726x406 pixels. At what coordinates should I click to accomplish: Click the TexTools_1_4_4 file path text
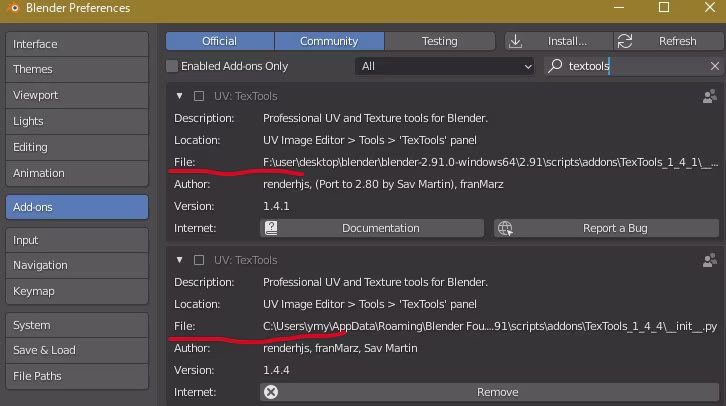coord(490,326)
